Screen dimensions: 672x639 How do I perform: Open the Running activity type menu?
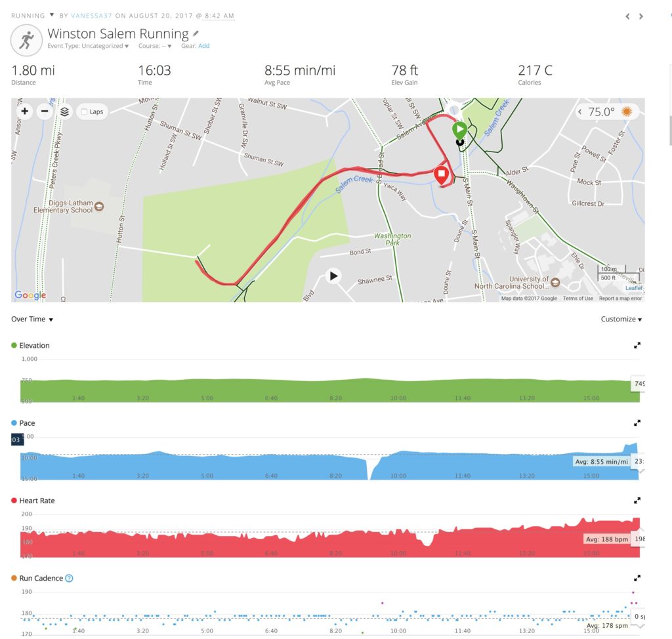pos(52,15)
